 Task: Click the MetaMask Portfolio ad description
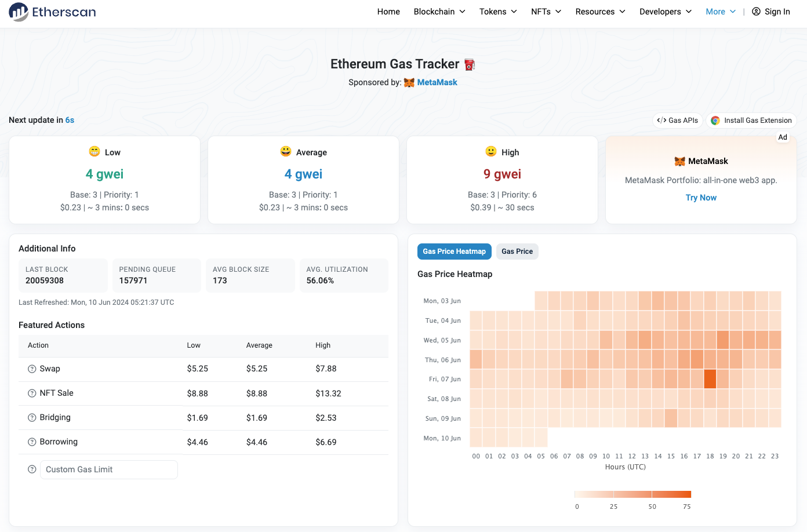[701, 180]
